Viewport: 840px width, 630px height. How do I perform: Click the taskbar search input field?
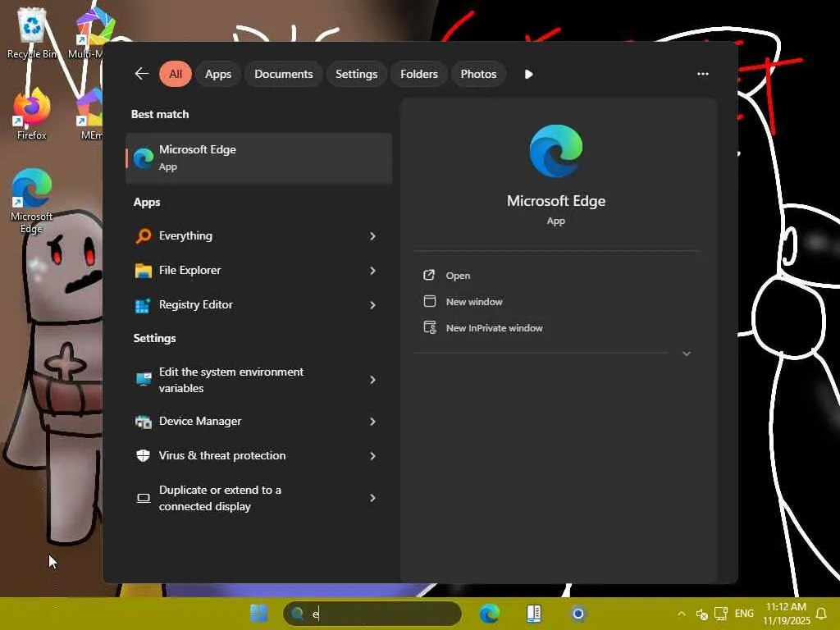tap(372, 614)
